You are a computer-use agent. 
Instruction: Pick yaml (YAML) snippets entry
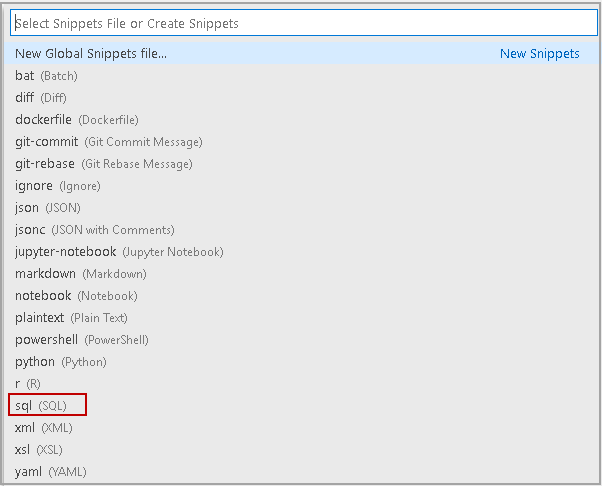click(47, 472)
